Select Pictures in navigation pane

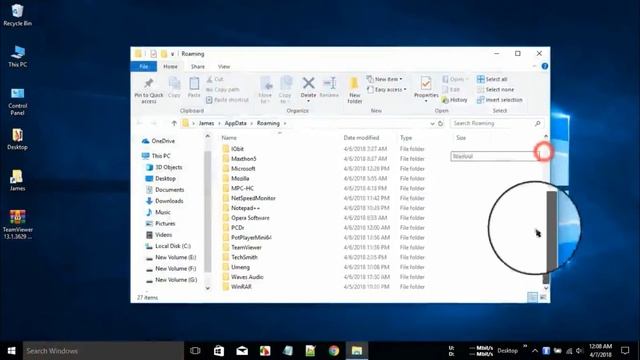pos(160,224)
